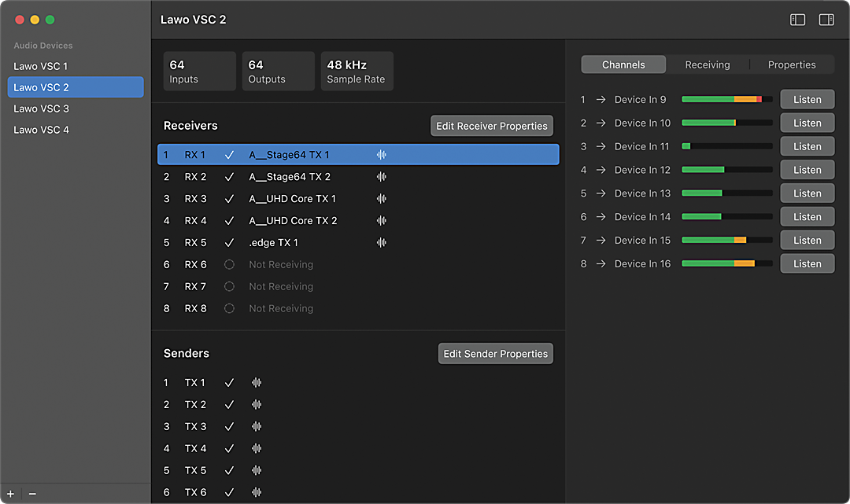Toggle the RX 2 receiving checkmark

(229, 176)
